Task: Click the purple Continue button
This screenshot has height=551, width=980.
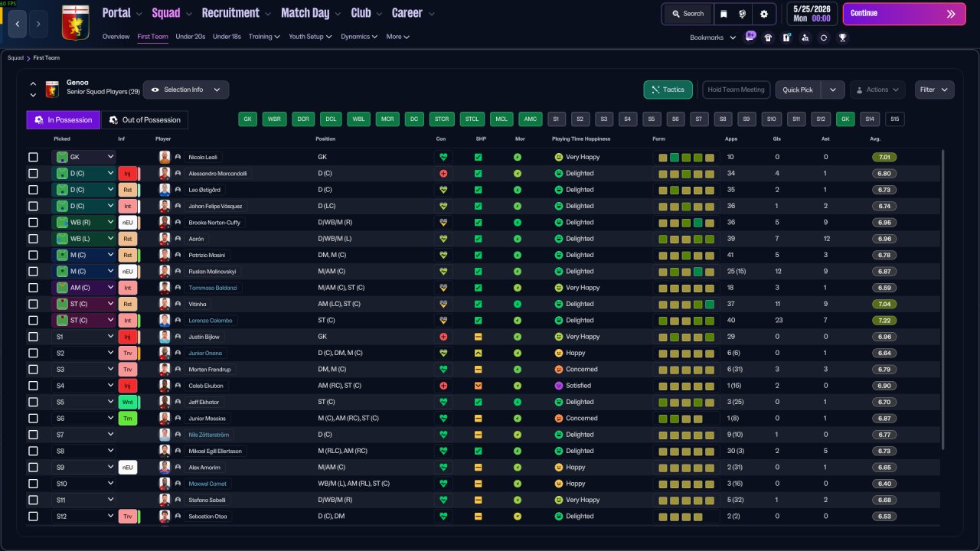Action: [904, 14]
